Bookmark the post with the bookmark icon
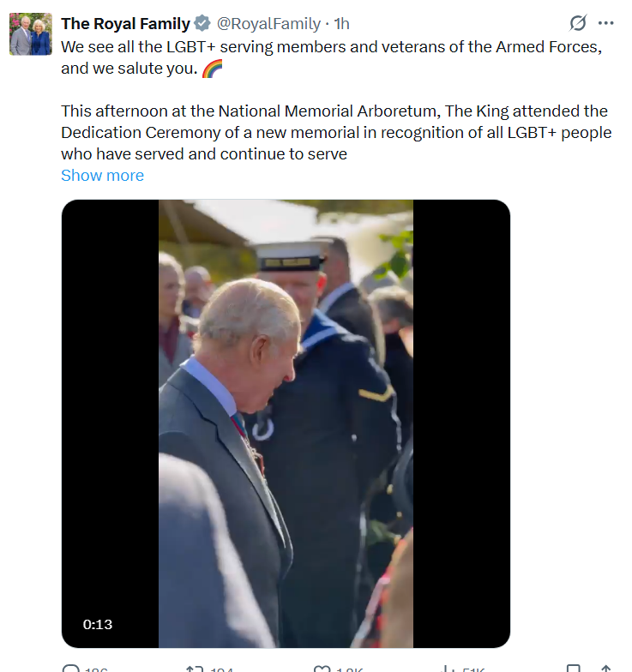This screenshot has width=632, height=672. (573, 669)
